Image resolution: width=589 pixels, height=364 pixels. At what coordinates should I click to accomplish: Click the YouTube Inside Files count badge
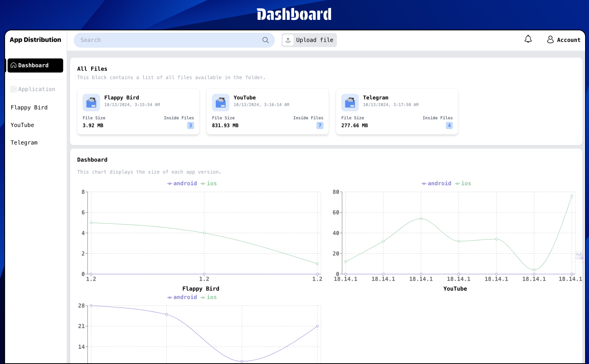tap(319, 125)
